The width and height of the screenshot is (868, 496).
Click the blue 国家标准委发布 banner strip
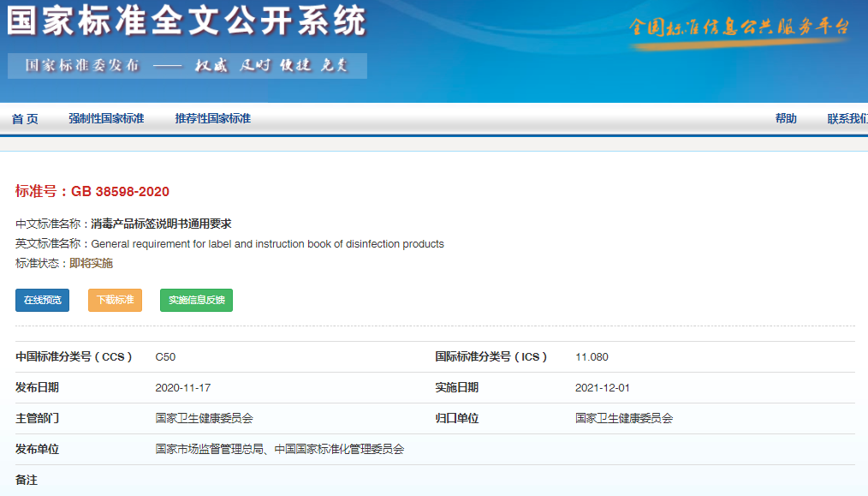187,65
